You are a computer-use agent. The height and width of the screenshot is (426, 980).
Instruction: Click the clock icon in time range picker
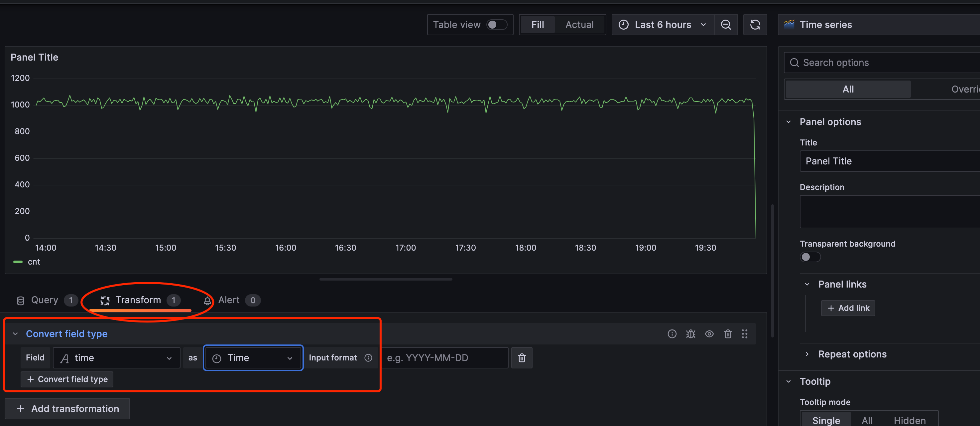(623, 25)
